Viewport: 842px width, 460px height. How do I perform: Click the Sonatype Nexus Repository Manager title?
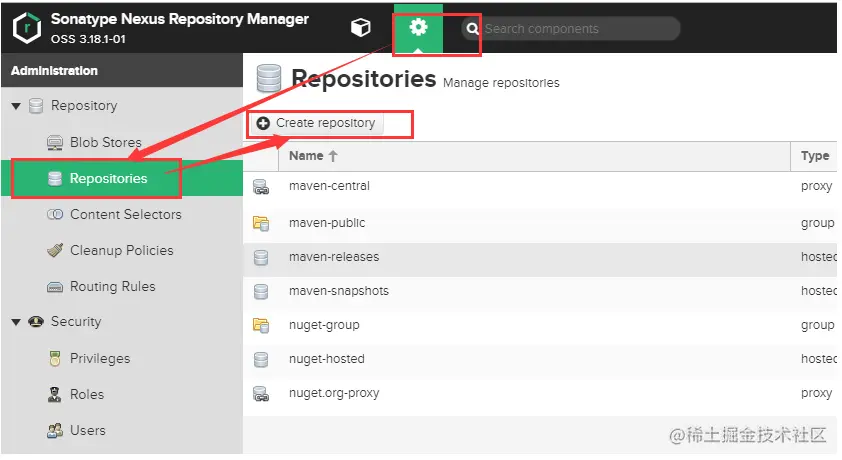(179, 19)
